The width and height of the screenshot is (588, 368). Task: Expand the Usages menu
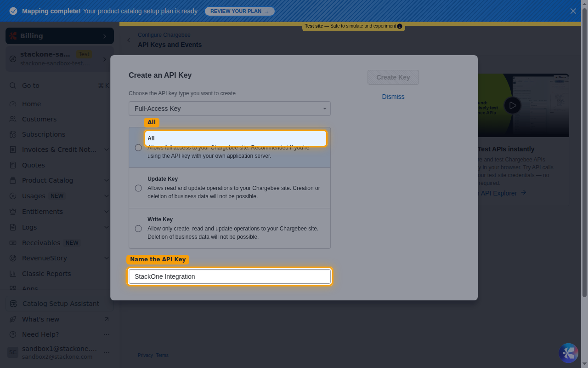tap(107, 196)
